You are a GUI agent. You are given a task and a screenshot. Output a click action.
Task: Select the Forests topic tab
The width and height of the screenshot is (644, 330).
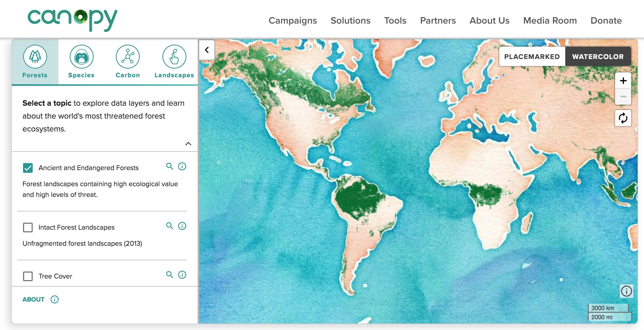click(35, 62)
